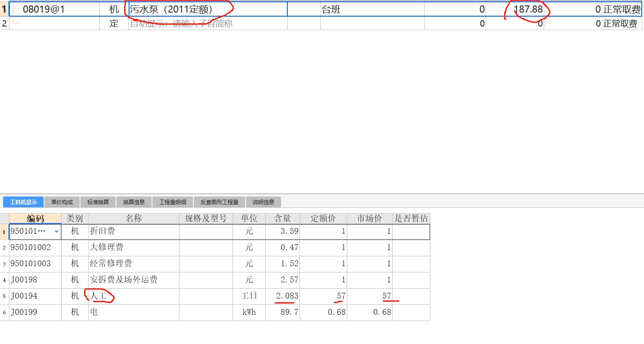Click code cell J00198
Image resolution: width=644 pixels, height=344 pixels.
click(35, 280)
